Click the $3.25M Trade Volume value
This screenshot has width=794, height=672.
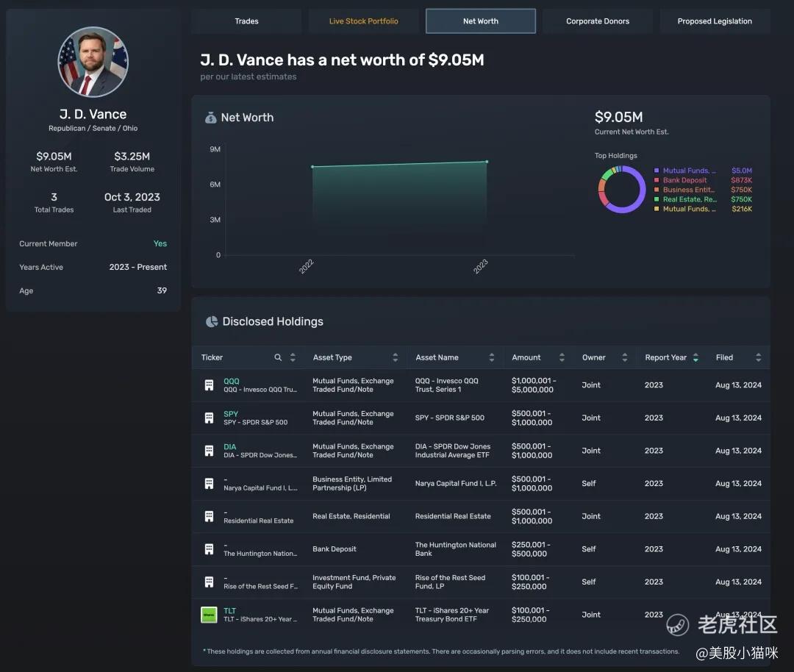132,157
